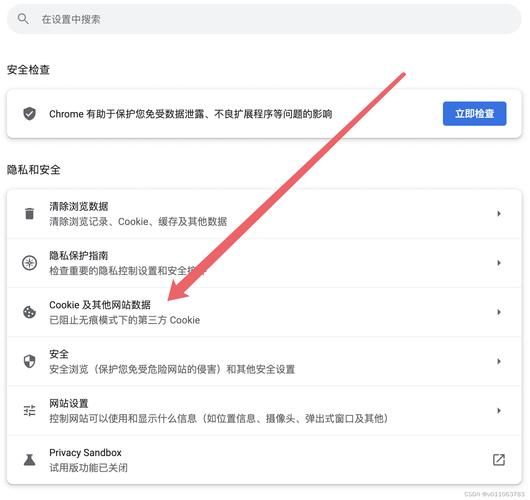Viewport: 530px width, 500px height.
Task: Click the 安全 half-shield icon
Action: pos(29,361)
